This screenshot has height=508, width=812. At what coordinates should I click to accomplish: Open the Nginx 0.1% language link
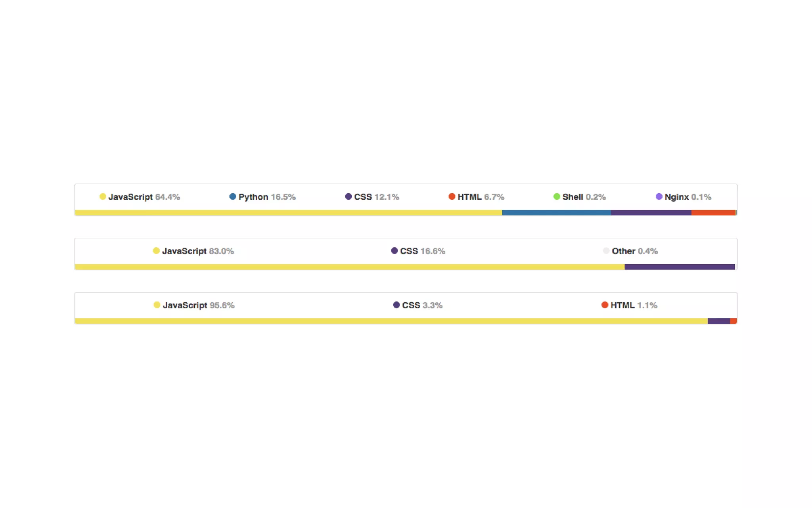point(684,197)
